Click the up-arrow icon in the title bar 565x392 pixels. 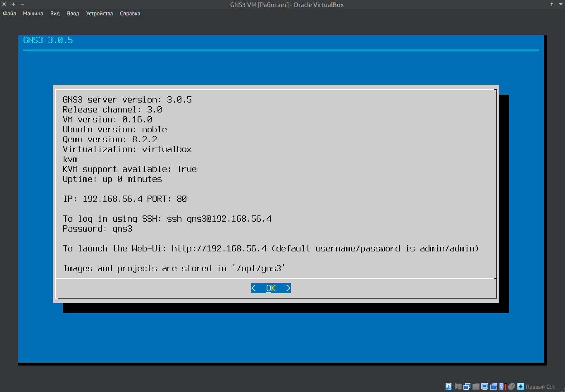coord(551,4)
